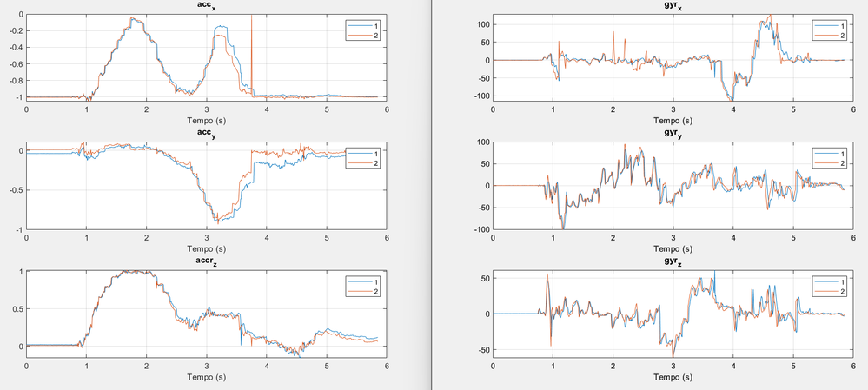Select the gyr y plot title

[673, 136]
